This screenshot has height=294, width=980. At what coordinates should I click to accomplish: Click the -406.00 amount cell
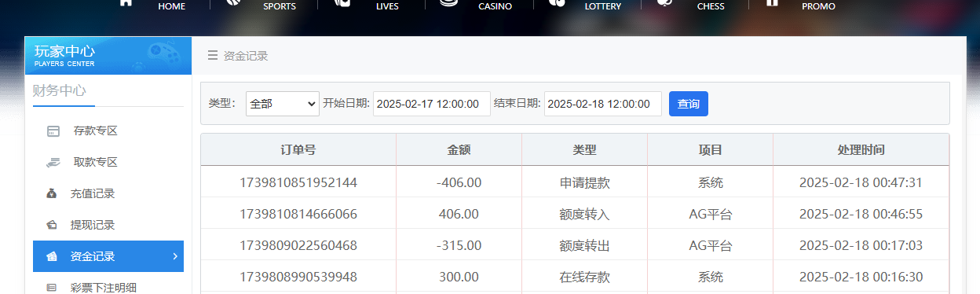point(459,182)
